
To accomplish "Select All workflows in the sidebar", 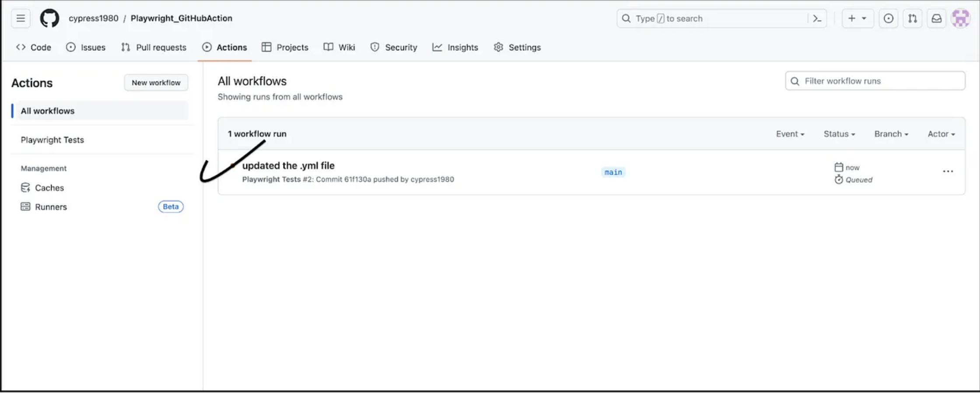I will pyautogui.click(x=100, y=111).
